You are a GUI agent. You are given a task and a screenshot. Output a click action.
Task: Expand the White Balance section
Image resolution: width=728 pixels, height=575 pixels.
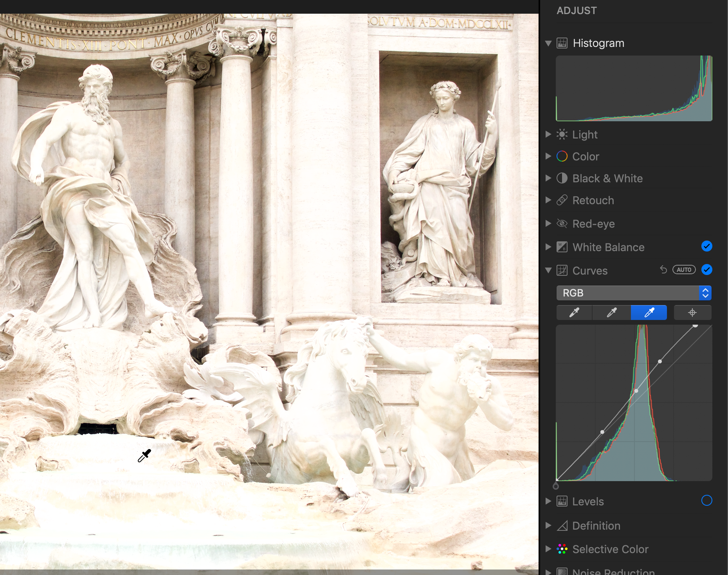point(548,247)
